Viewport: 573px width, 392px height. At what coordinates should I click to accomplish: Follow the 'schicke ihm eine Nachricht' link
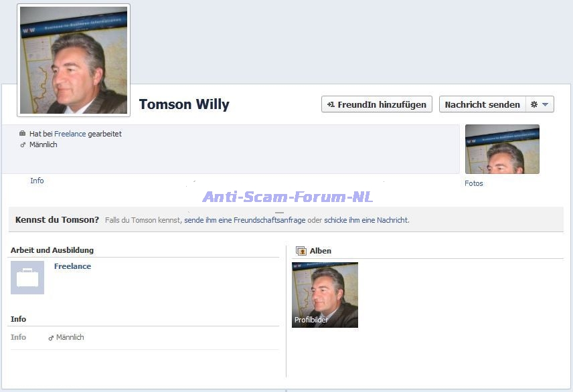tap(365, 220)
